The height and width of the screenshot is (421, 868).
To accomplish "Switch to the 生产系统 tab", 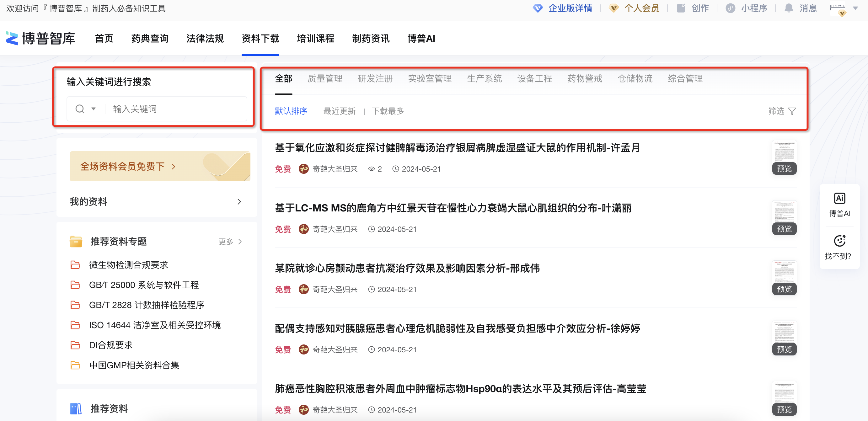I will [x=484, y=79].
